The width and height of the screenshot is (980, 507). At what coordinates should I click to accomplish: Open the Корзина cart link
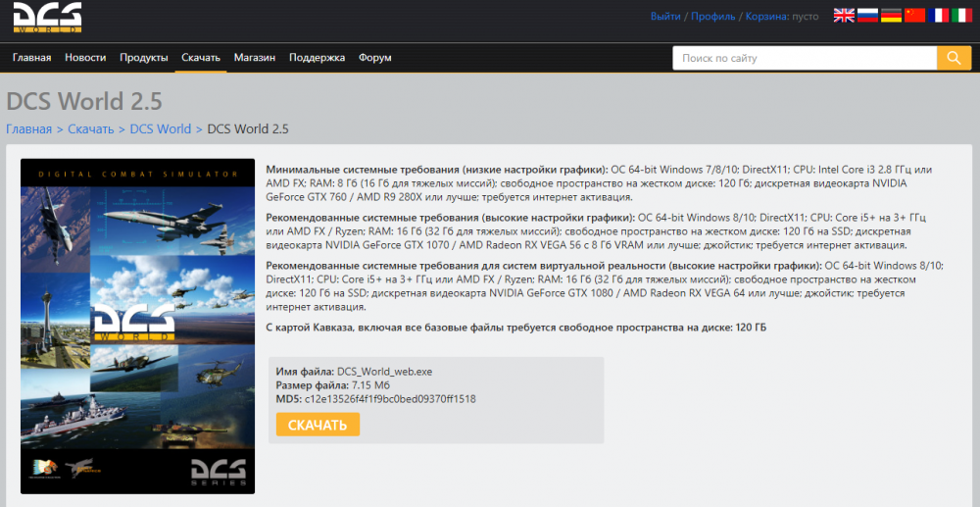click(x=766, y=17)
